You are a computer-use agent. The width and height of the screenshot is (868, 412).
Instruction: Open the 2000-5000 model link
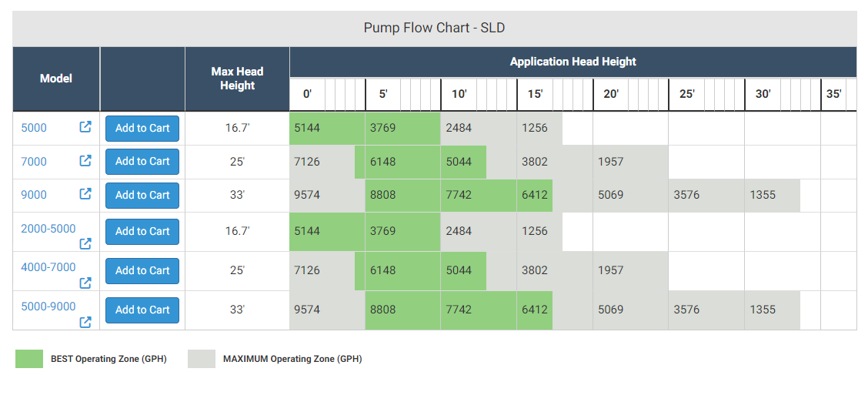pos(48,229)
